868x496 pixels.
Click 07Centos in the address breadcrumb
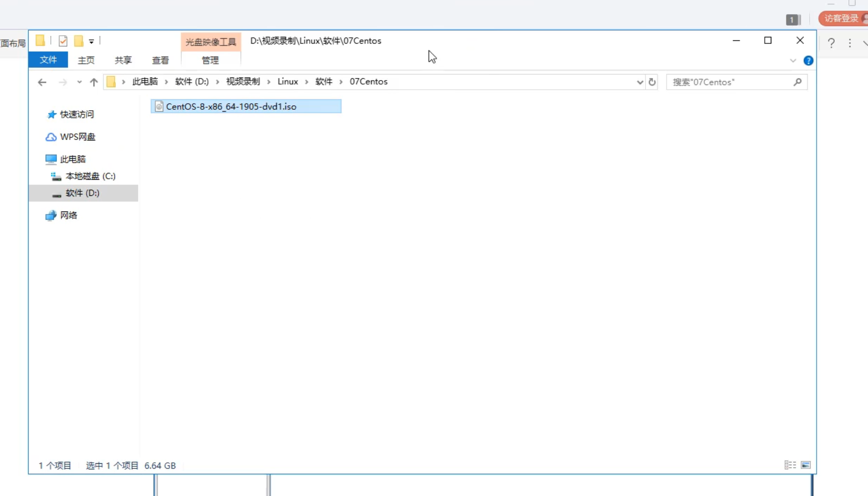pyautogui.click(x=369, y=82)
